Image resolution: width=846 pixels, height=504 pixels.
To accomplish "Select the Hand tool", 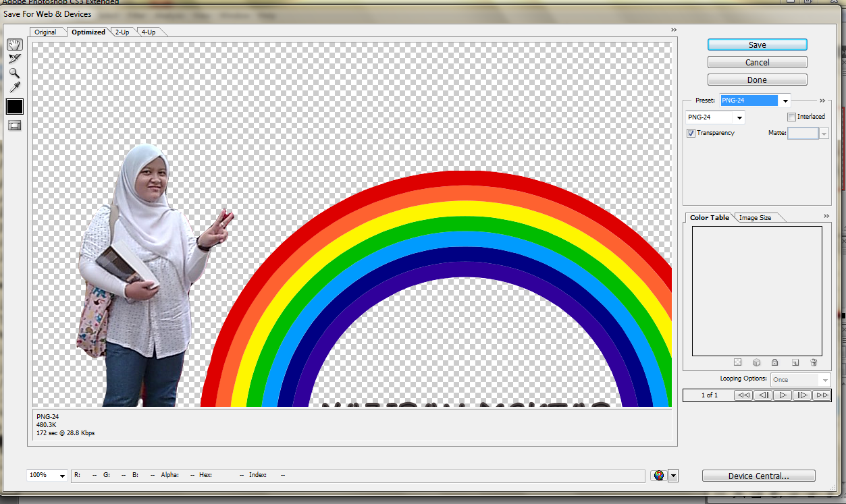I will 14,45.
